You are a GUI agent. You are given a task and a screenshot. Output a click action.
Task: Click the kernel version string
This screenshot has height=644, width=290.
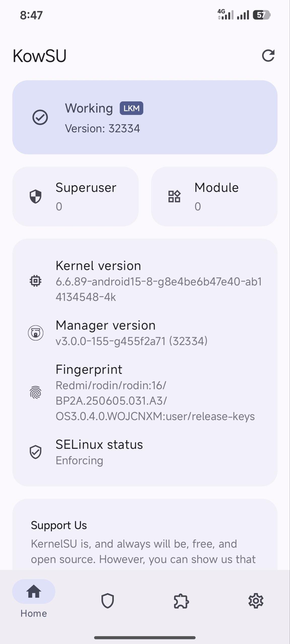pyautogui.click(x=159, y=289)
